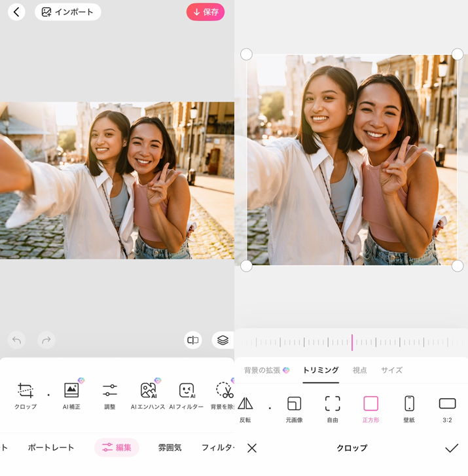The width and height of the screenshot is (468, 476).
Task: Choose the 壁紙 wallpaper crop ratio
Action: pos(409,409)
